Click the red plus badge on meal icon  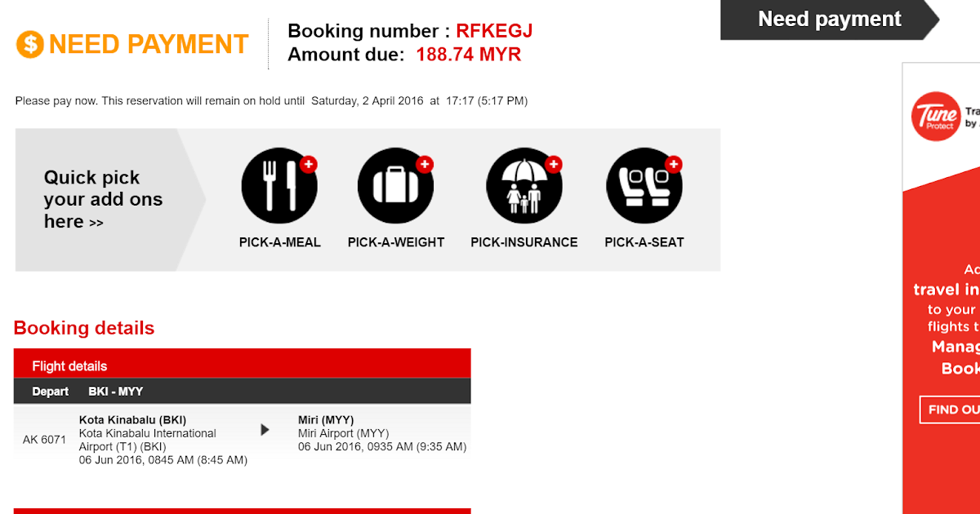pyautogui.click(x=308, y=165)
